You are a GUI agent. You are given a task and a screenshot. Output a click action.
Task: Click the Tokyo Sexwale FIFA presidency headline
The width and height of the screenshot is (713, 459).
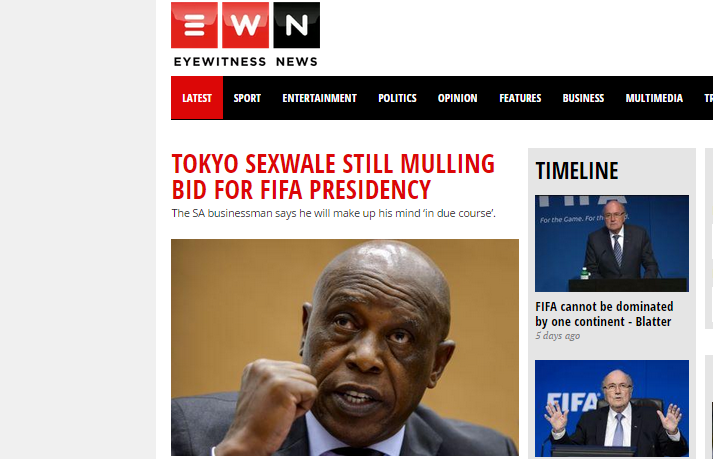333,177
